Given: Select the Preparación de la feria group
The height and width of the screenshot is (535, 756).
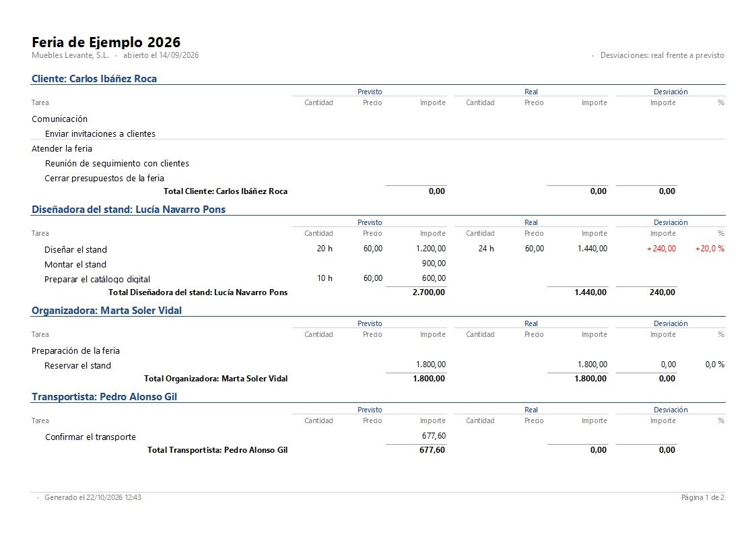Looking at the screenshot, I should point(75,351).
